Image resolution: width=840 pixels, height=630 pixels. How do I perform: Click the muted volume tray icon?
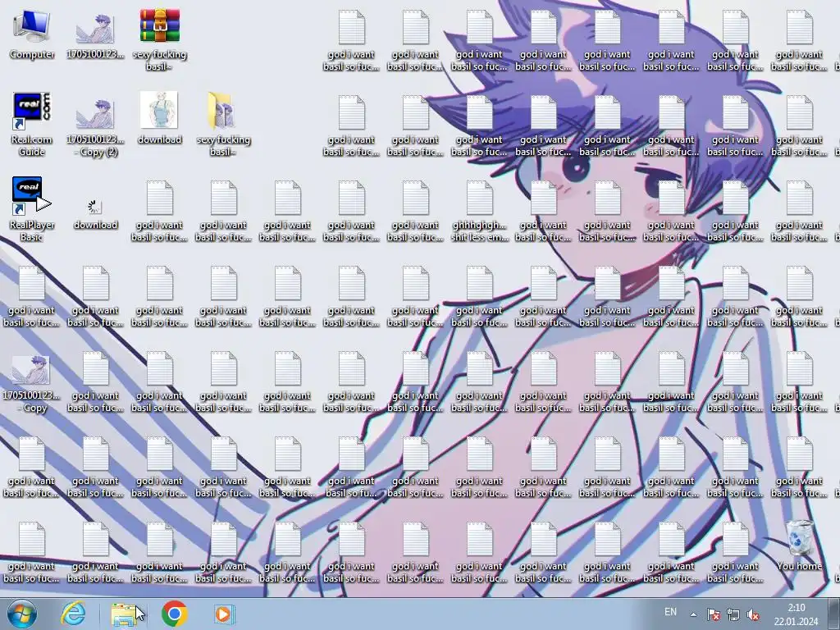tap(753, 614)
